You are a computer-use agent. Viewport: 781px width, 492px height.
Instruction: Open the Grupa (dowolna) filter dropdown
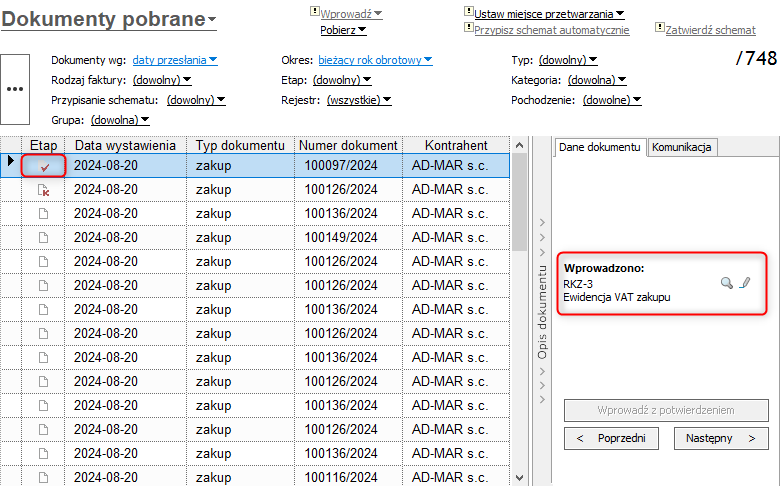click(x=120, y=120)
